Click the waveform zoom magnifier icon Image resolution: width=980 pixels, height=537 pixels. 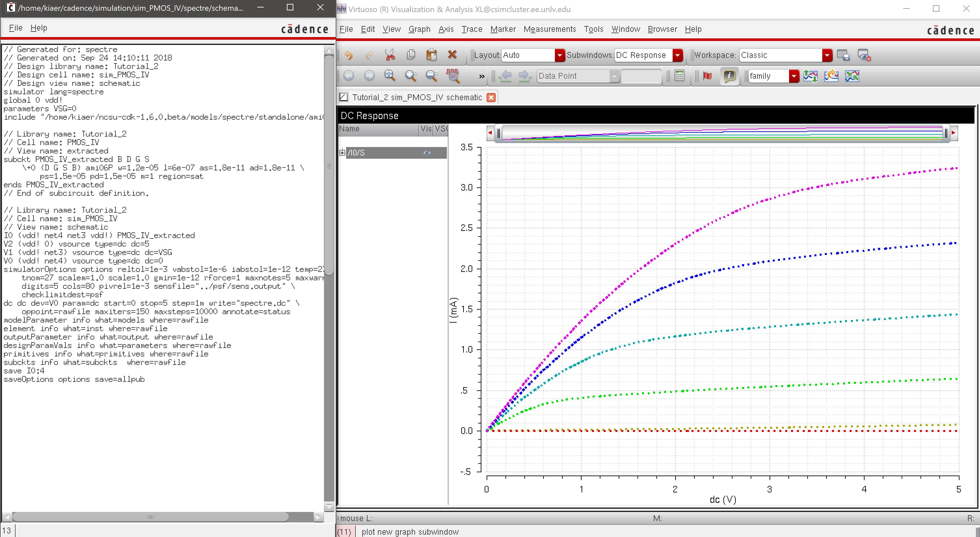point(453,76)
